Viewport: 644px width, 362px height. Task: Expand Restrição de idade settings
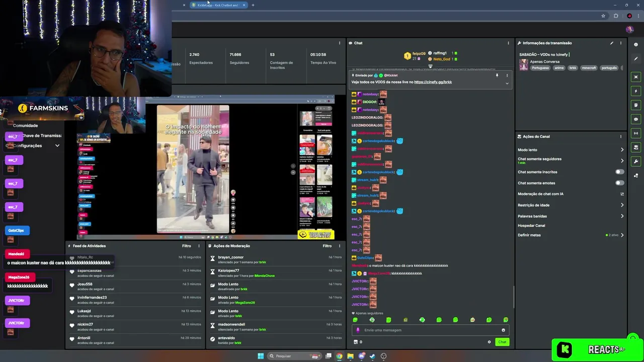(x=622, y=205)
